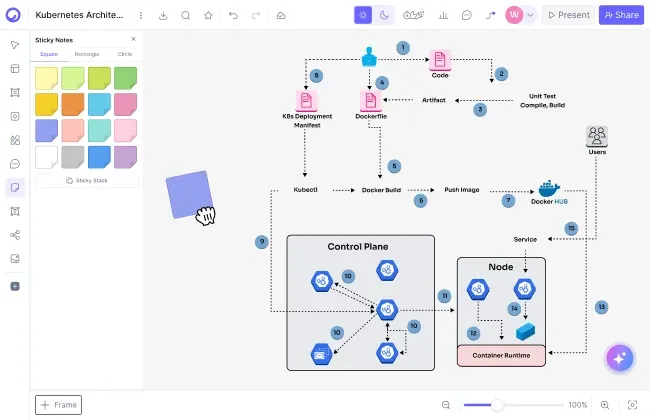Select the text box tool in sidebar
Viewport: 650px width, 420px height.
click(15, 211)
